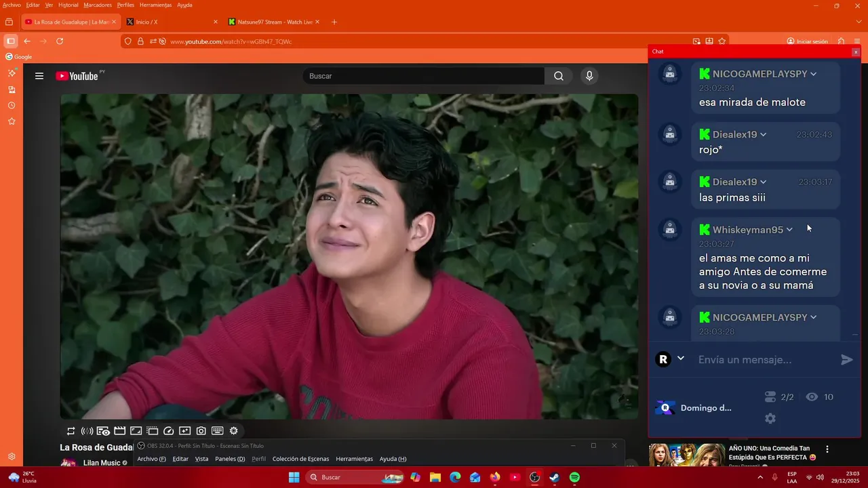This screenshot has width=868, height=488.
Task: Switch to the Inicio / X tab
Action: [x=172, y=22]
